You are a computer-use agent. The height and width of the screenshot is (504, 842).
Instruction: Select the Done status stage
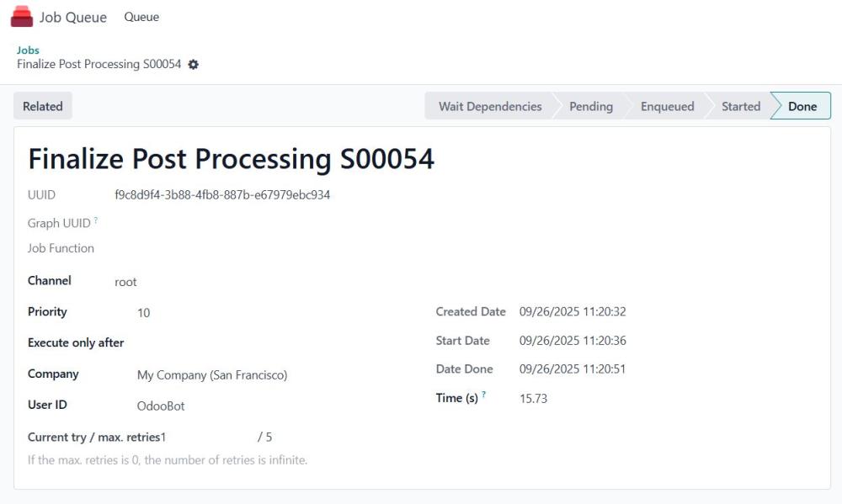802,106
